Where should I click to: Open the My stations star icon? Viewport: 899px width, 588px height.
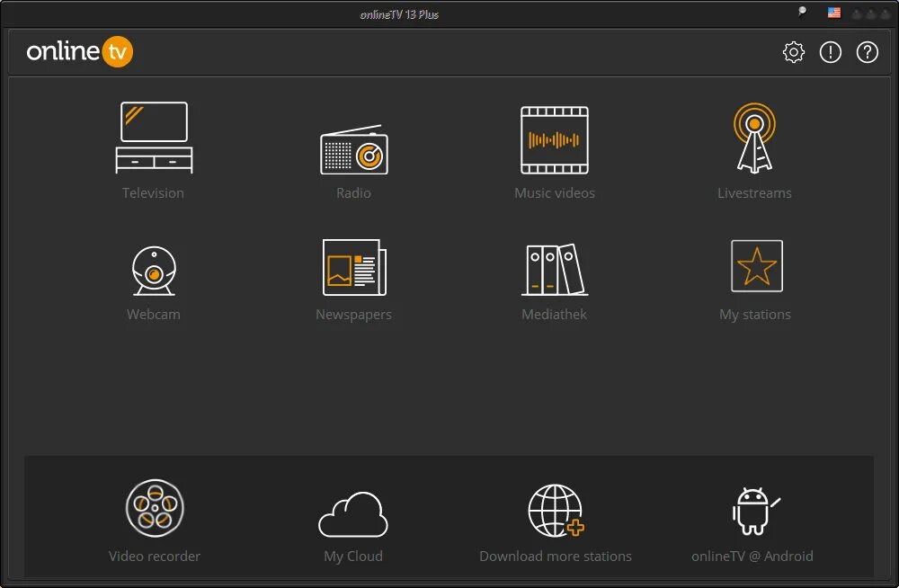click(757, 265)
